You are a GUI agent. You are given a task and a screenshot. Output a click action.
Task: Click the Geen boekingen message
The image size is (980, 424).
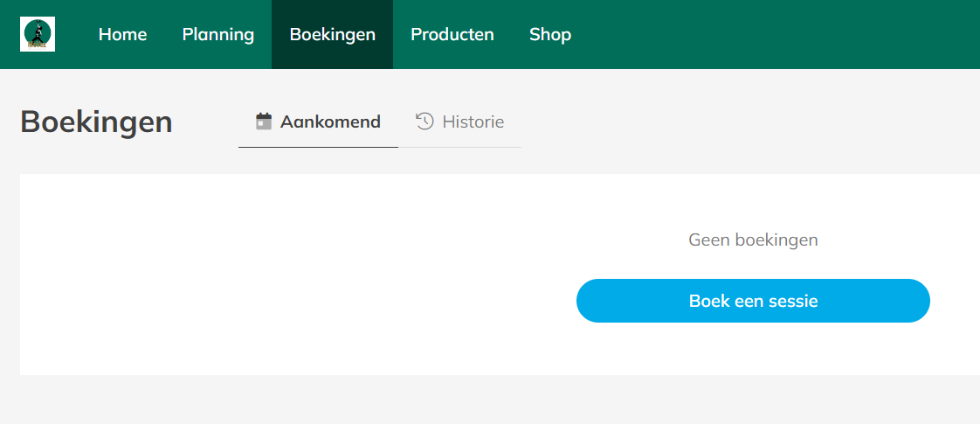(x=753, y=240)
